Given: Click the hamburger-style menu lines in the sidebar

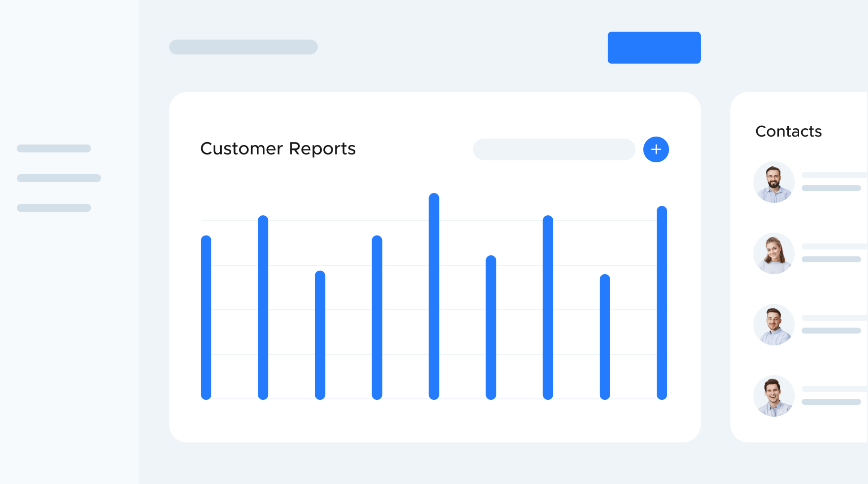Looking at the screenshot, I should pyautogui.click(x=58, y=178).
